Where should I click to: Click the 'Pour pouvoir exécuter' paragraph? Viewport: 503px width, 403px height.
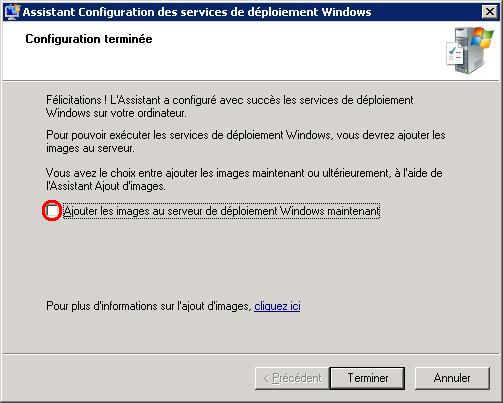[x=246, y=141]
